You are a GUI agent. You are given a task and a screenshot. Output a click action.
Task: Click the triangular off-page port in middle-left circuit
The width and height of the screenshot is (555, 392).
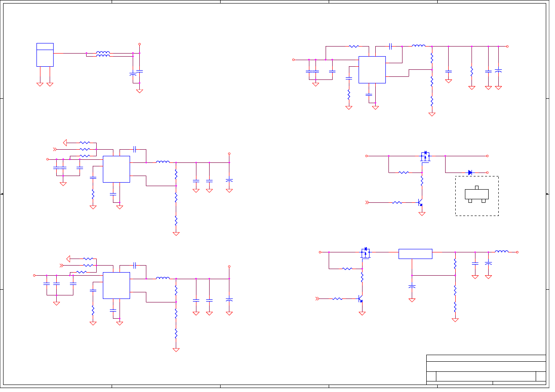click(65, 142)
